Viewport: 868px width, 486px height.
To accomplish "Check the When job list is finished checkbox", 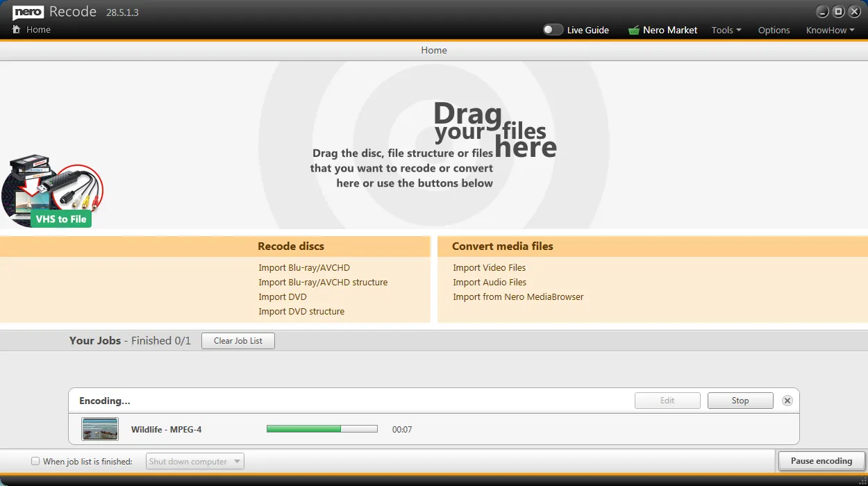I will point(35,461).
